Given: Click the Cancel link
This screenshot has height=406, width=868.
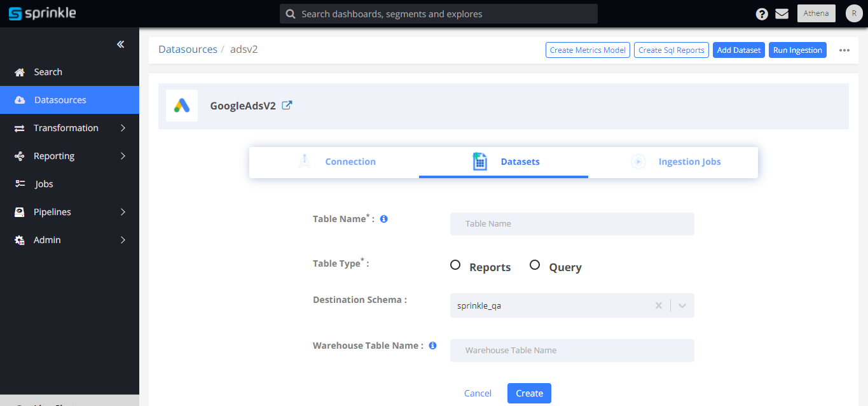Looking at the screenshot, I should point(478,393).
